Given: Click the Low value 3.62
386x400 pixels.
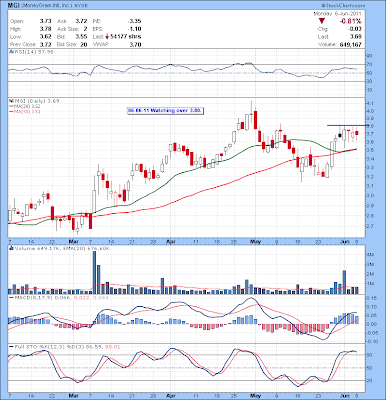Looking at the screenshot, I should tap(46, 37).
